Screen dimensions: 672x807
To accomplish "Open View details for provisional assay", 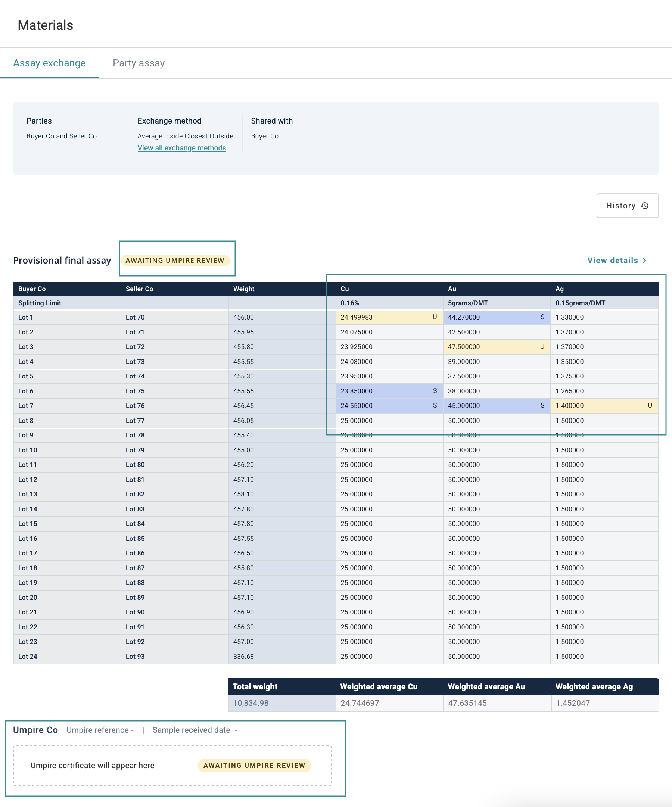I will 612,261.
